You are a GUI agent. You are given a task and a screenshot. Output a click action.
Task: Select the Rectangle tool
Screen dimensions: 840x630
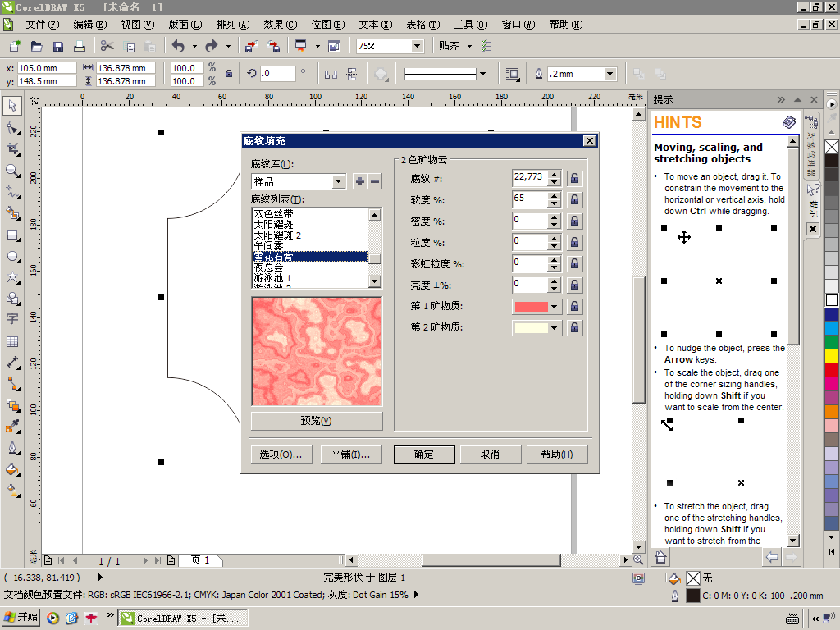12,235
